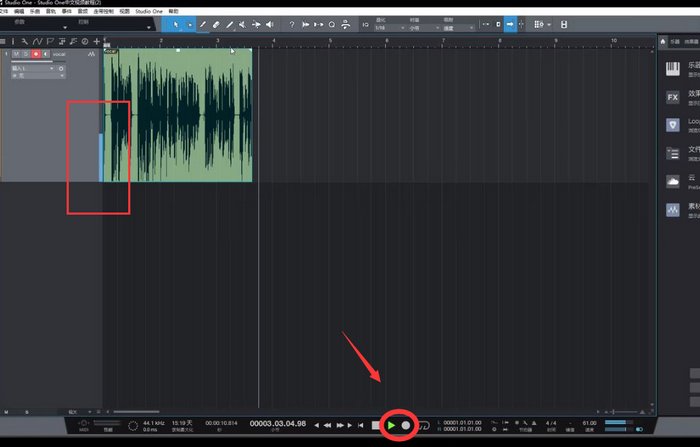Mute the vocal track
This screenshot has height=447, width=700.
[x=16, y=54]
